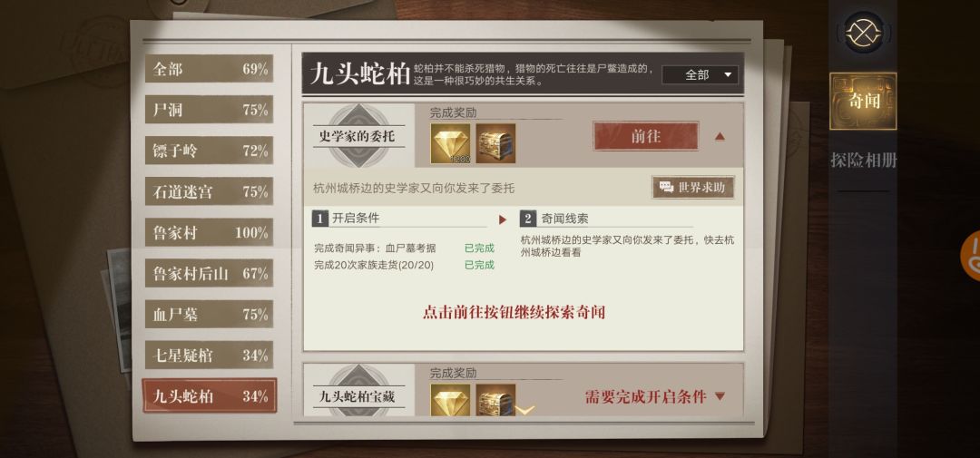Tap the red arrow between steps 1 and 2
980x458 pixels.
[x=503, y=220]
